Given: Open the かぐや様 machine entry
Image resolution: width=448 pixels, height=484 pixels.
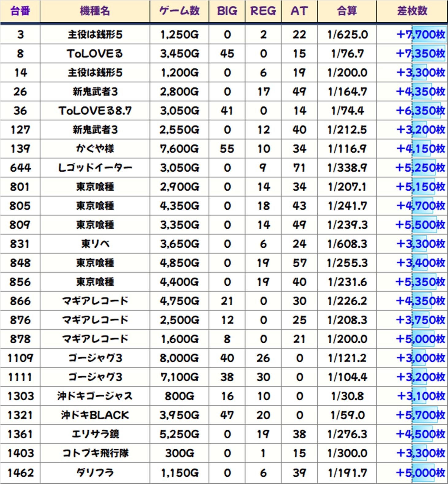Looking at the screenshot, I should (x=95, y=149).
